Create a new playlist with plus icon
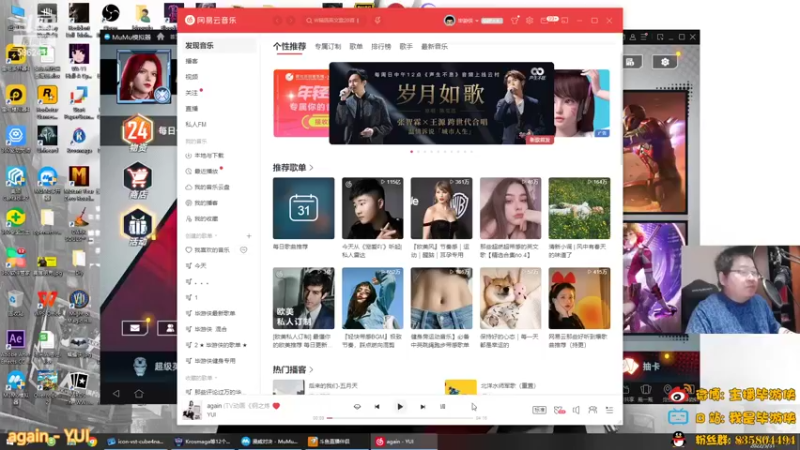Screen dimensions: 800x450 click(x=249, y=236)
